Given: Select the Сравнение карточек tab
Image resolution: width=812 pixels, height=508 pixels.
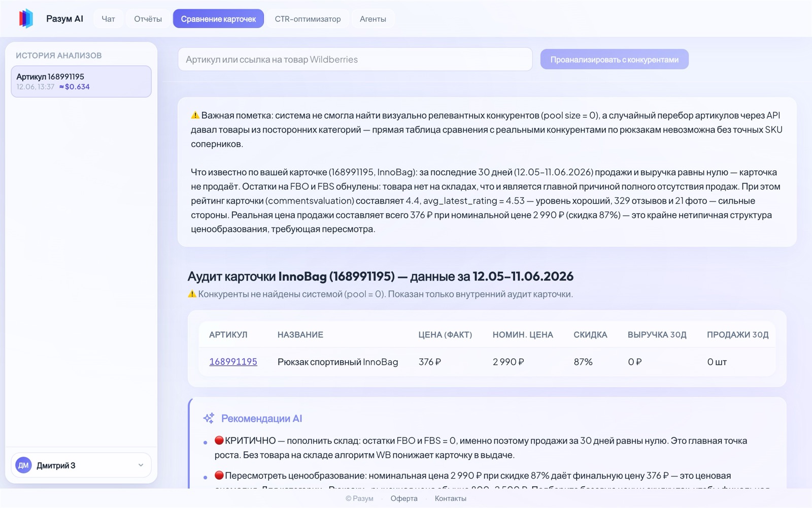Looking at the screenshot, I should [218, 19].
